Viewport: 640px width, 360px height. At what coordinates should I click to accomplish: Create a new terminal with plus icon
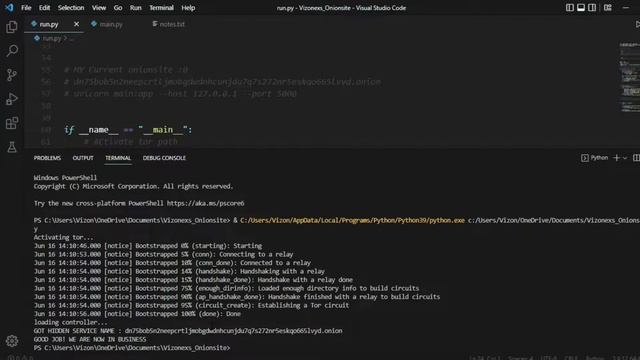616,158
